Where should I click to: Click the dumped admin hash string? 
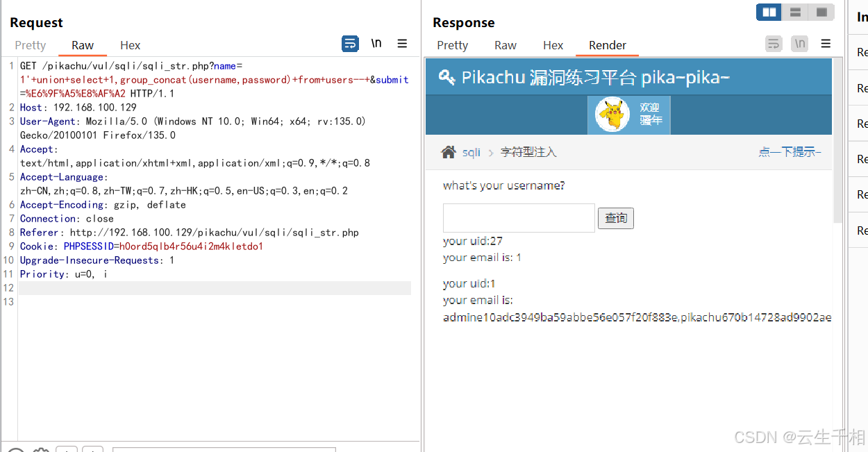(x=637, y=317)
